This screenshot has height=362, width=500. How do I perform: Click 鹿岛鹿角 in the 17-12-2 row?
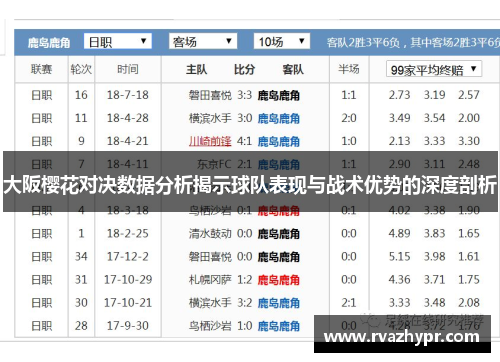pyautogui.click(x=279, y=257)
